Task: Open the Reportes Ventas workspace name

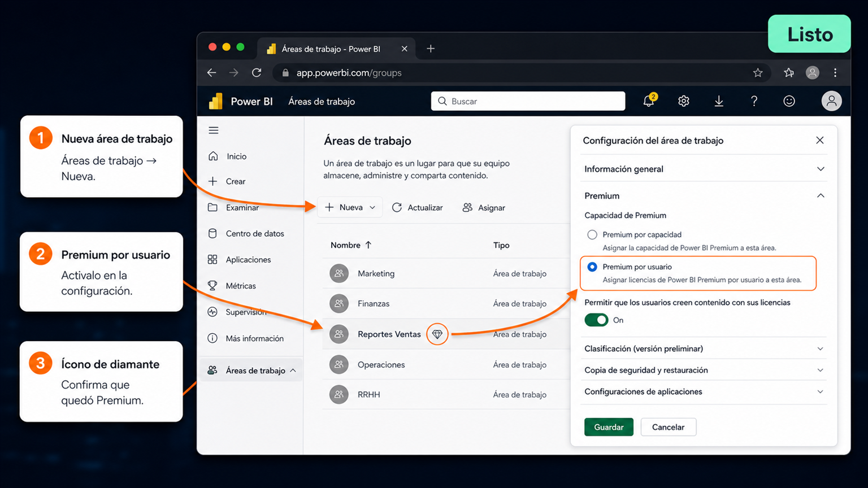Action: pyautogui.click(x=389, y=334)
